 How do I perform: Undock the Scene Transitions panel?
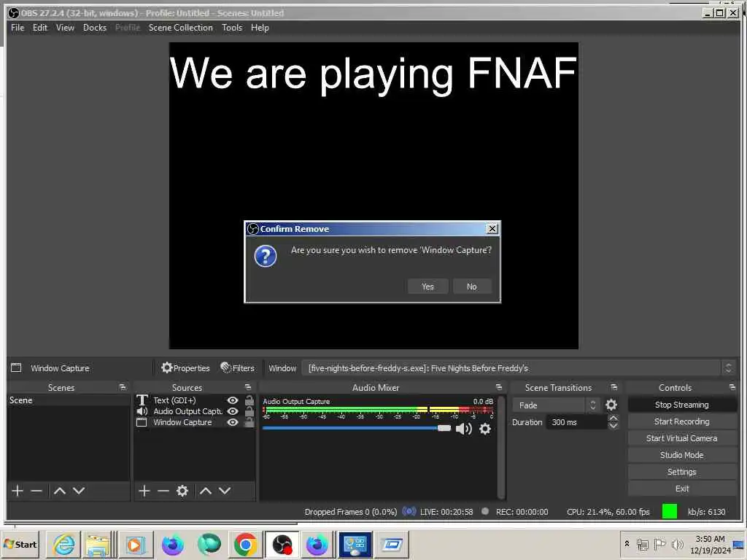614,387
